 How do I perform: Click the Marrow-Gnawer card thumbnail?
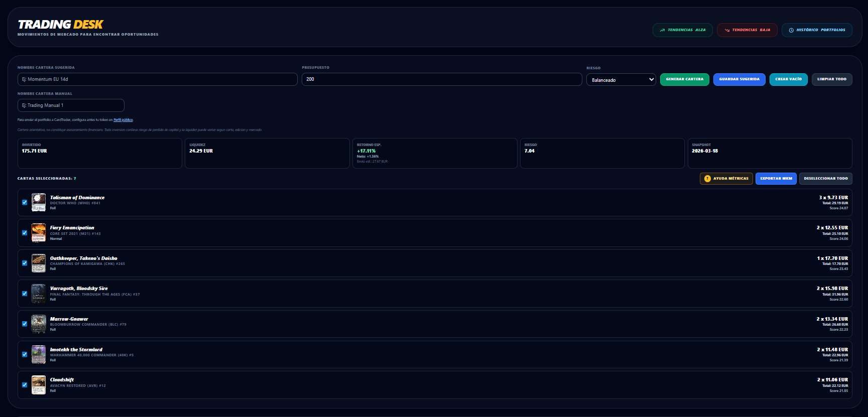coord(39,324)
